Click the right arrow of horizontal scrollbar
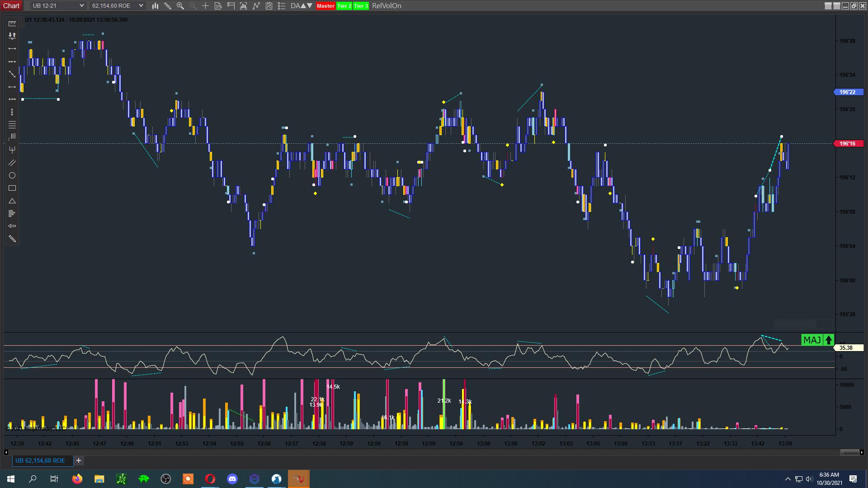 (862, 452)
